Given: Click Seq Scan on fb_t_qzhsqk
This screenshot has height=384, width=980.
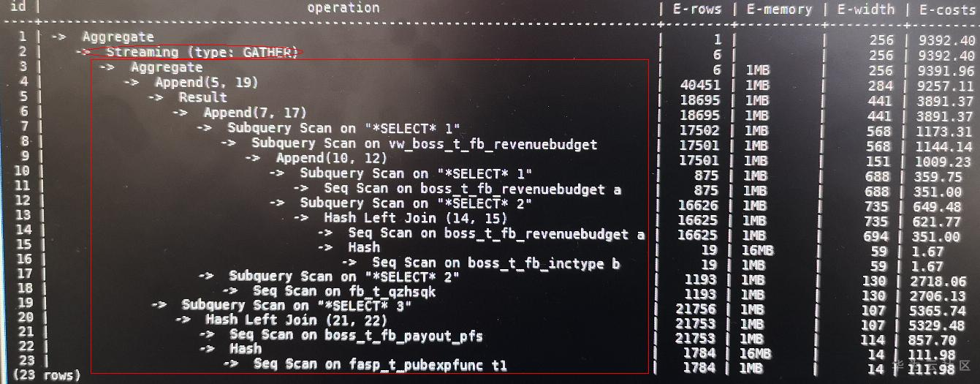Looking at the screenshot, I should tap(344, 291).
